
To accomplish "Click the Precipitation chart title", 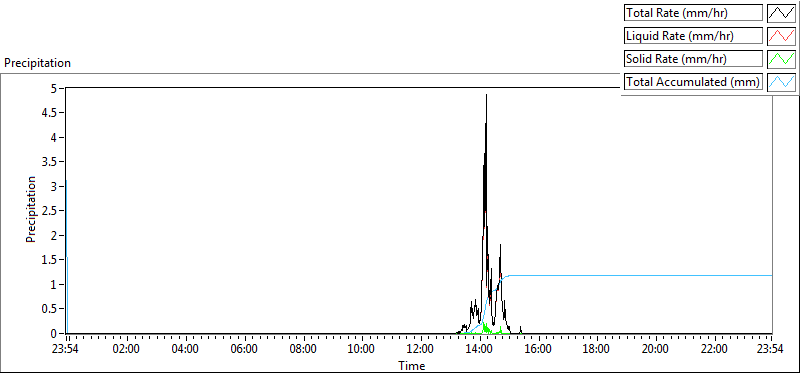I will pos(37,63).
